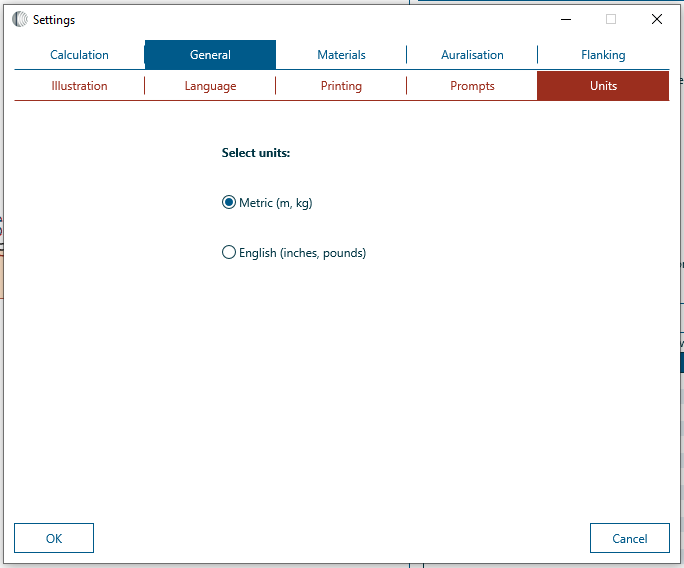Screen dimensions: 684x568
Task: Show the Printing sub-tab
Action: [x=341, y=86]
